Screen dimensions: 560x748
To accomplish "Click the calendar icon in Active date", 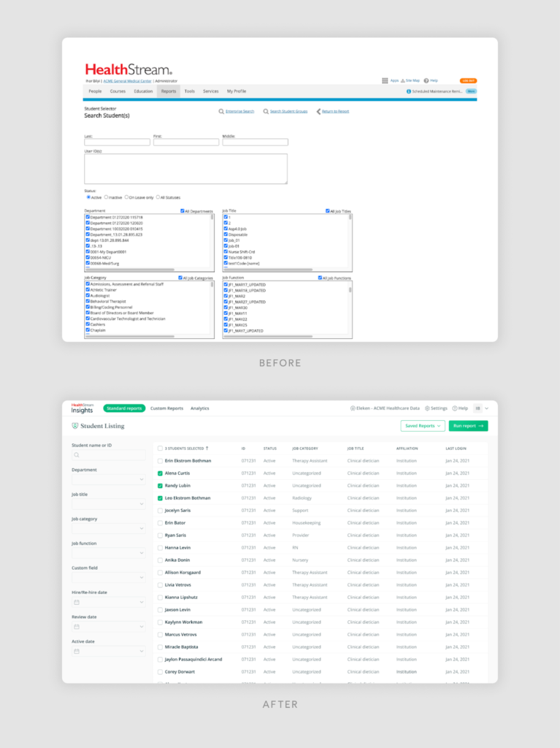I will [x=77, y=651].
